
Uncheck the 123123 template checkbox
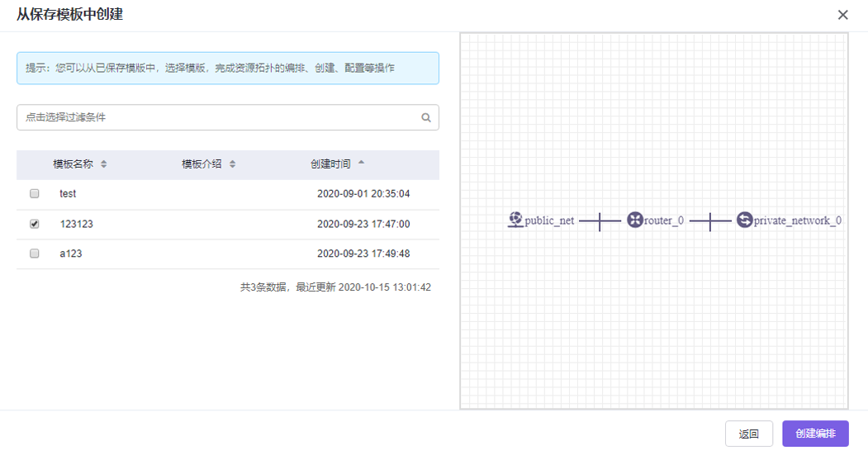35,224
